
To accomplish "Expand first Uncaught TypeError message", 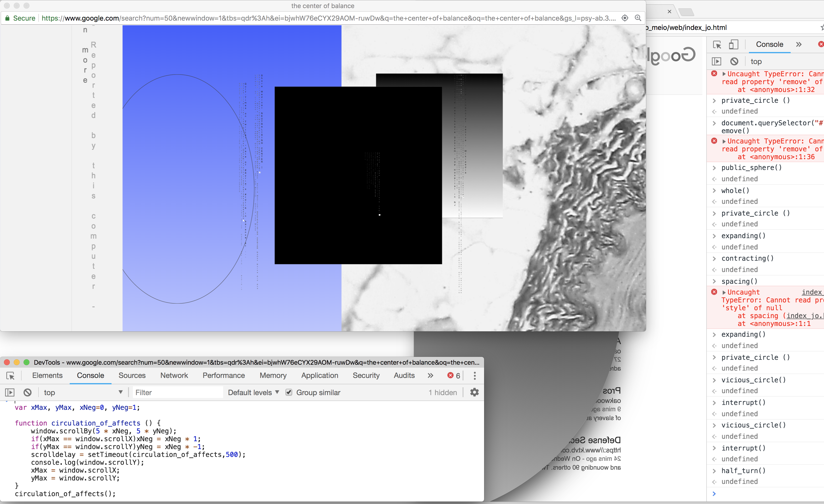I will coord(724,74).
